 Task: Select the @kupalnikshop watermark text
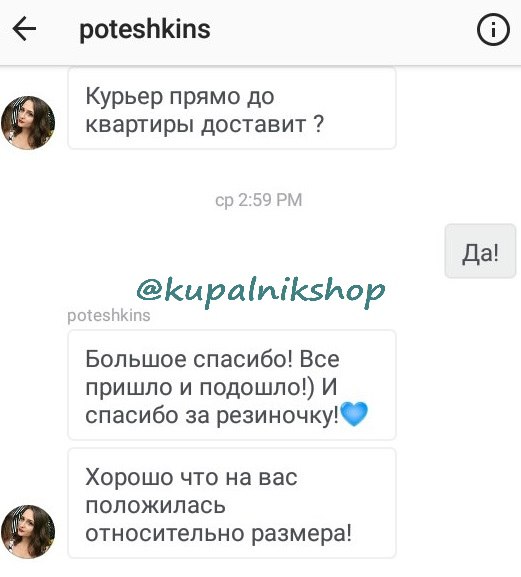click(260, 291)
